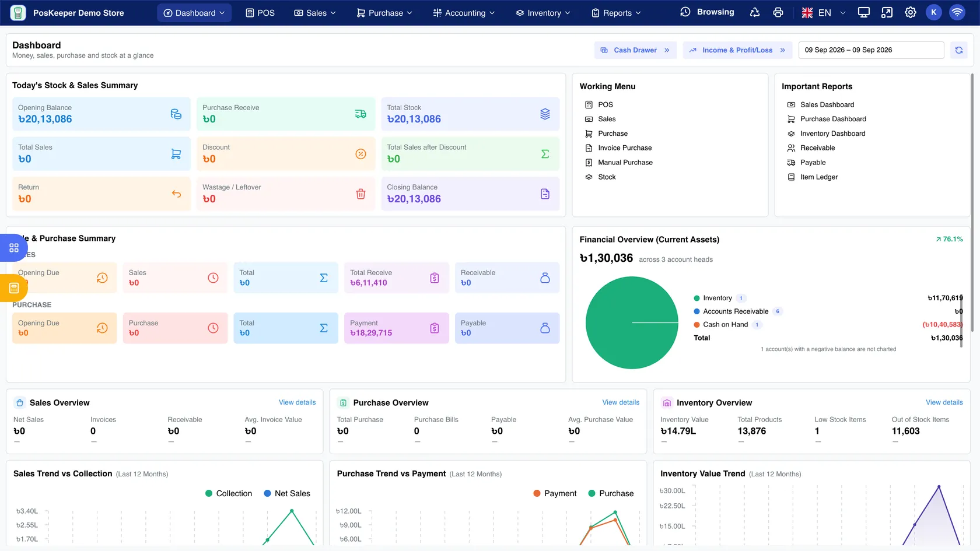This screenshot has height=551, width=980.
Task: Click the return arrow icon on Return card
Action: click(x=176, y=194)
